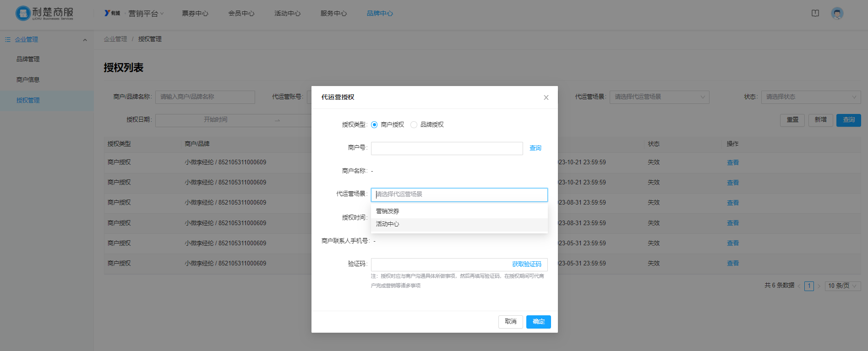Click the 新增 button
The height and width of the screenshot is (351, 868).
[820, 120]
